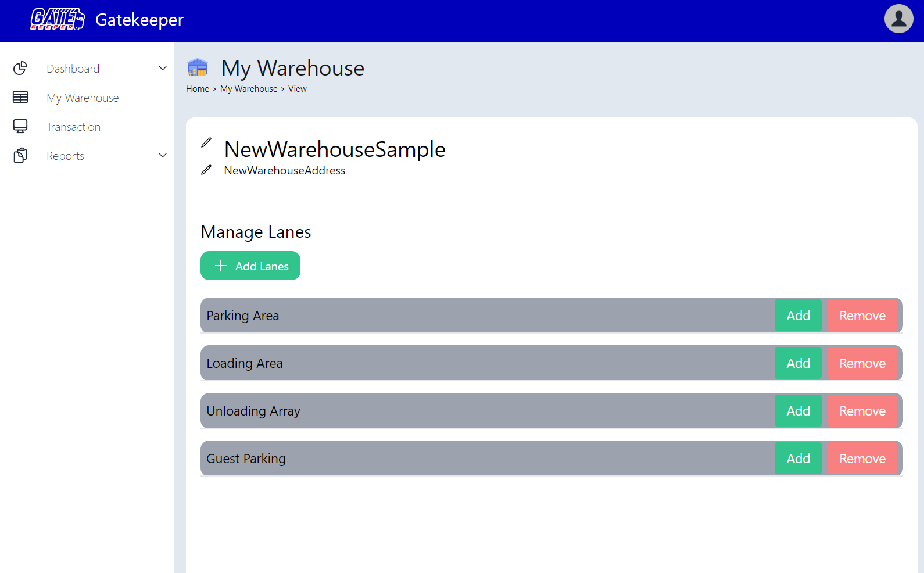
Task: Click the Transaction monitor icon
Action: tap(20, 127)
